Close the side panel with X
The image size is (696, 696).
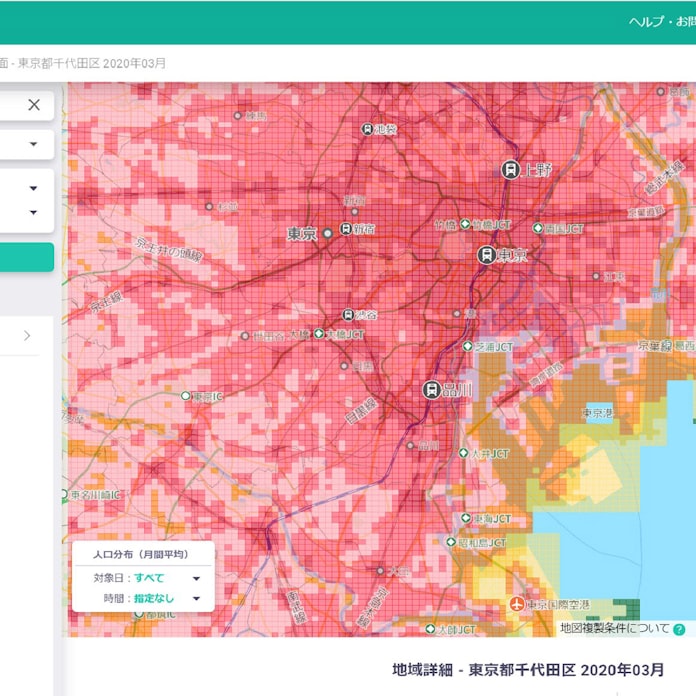point(34,105)
